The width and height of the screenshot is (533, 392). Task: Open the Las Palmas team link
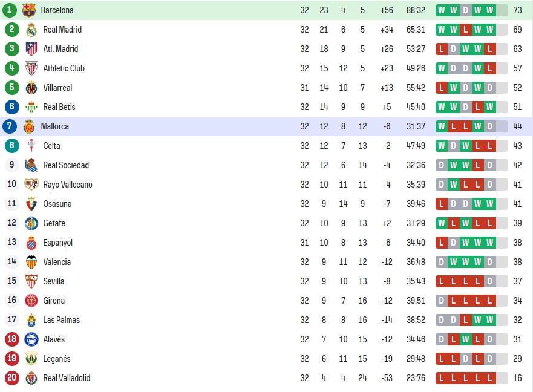[x=61, y=320]
